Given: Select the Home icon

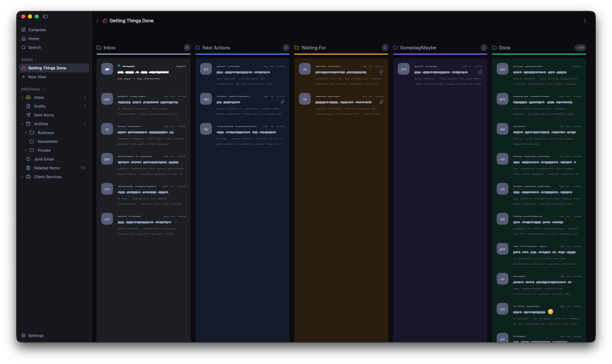Looking at the screenshot, I should click(24, 39).
